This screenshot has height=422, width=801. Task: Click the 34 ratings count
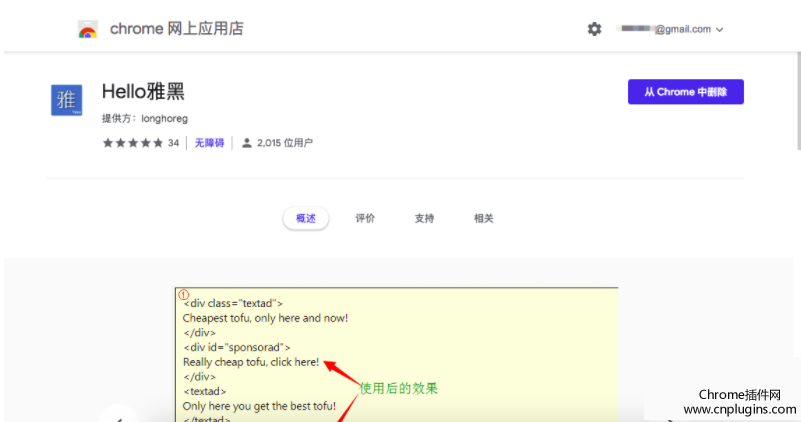point(174,143)
